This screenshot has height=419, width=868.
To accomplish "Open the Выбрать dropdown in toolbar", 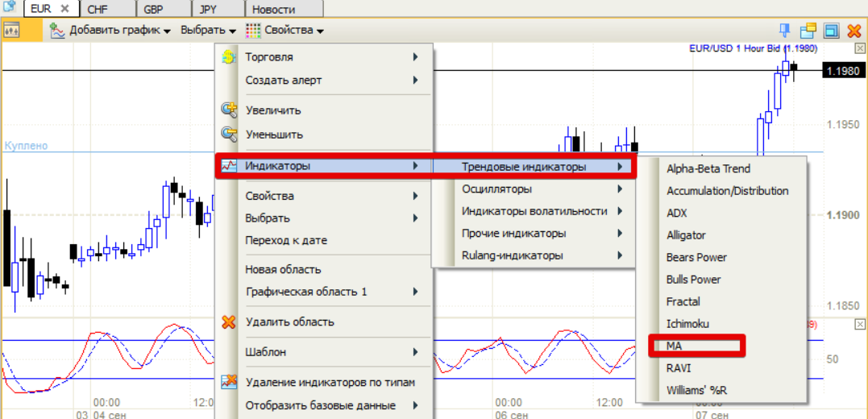I will tap(207, 31).
